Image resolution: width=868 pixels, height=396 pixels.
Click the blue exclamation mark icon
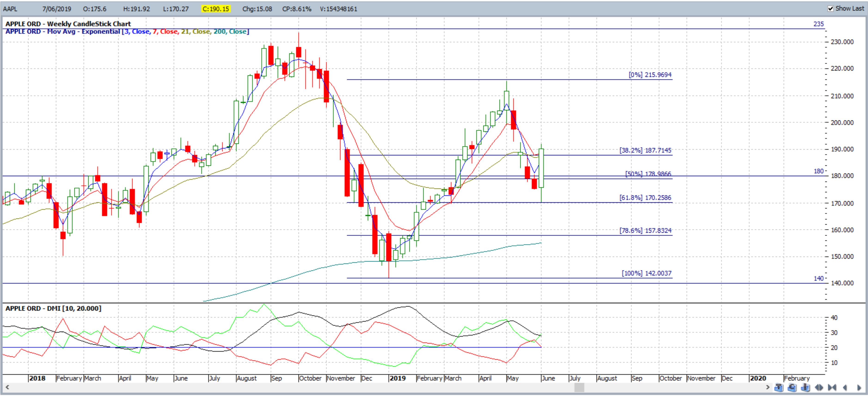[x=806, y=387]
